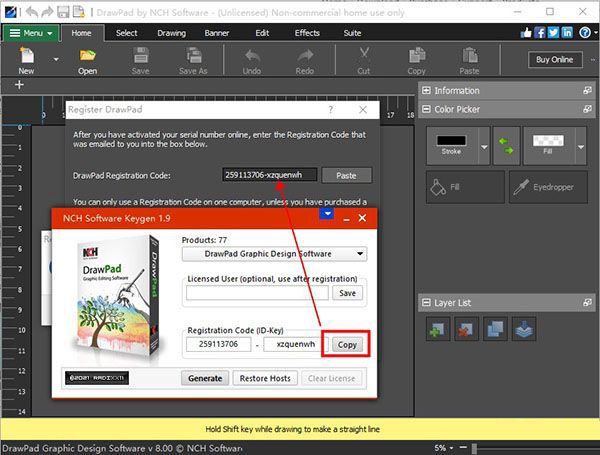
Task: Open the Help question mark icon
Action: tap(585, 33)
